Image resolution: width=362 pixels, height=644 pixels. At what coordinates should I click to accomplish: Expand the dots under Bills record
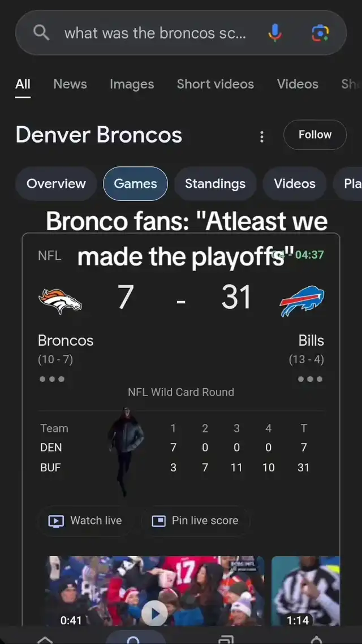tap(310, 379)
